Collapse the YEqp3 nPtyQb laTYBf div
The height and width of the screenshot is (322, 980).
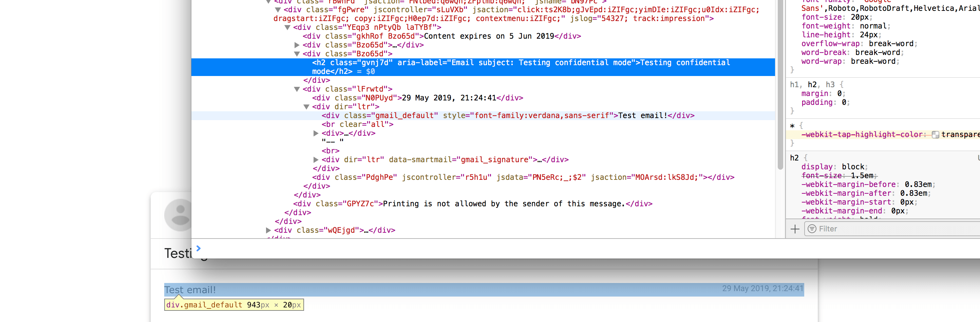(x=288, y=27)
